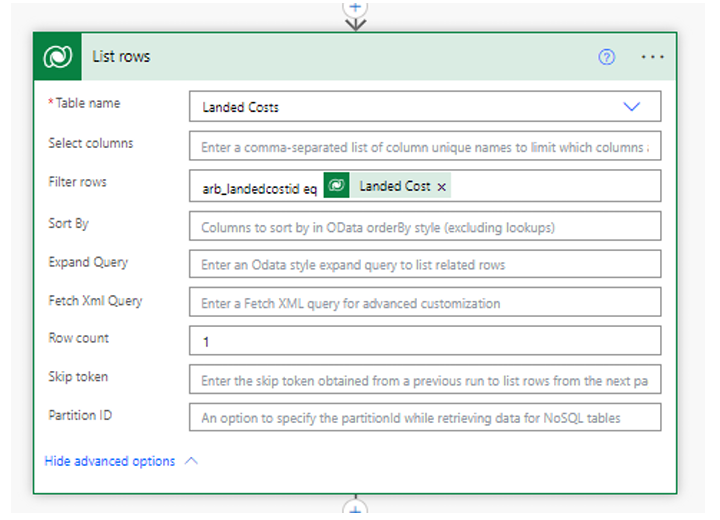
Task: Click the Partition ID input field
Action: 425,417
